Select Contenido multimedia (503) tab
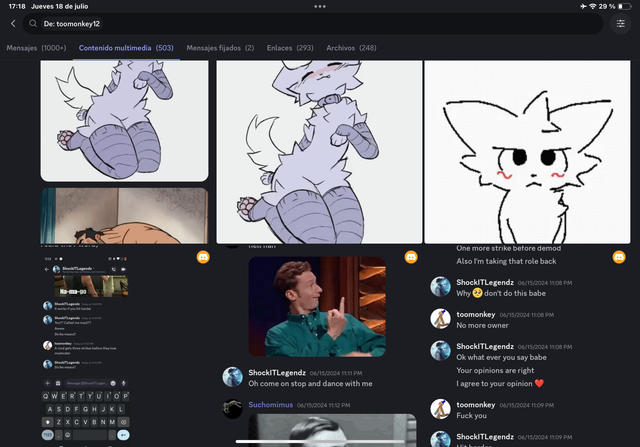The height and width of the screenshot is (447, 640). 126,48
